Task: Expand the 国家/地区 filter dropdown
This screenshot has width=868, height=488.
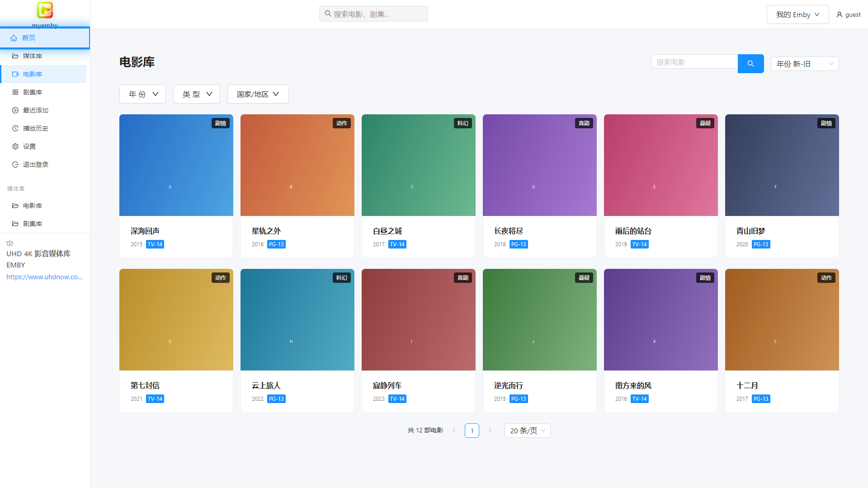Action: point(258,94)
